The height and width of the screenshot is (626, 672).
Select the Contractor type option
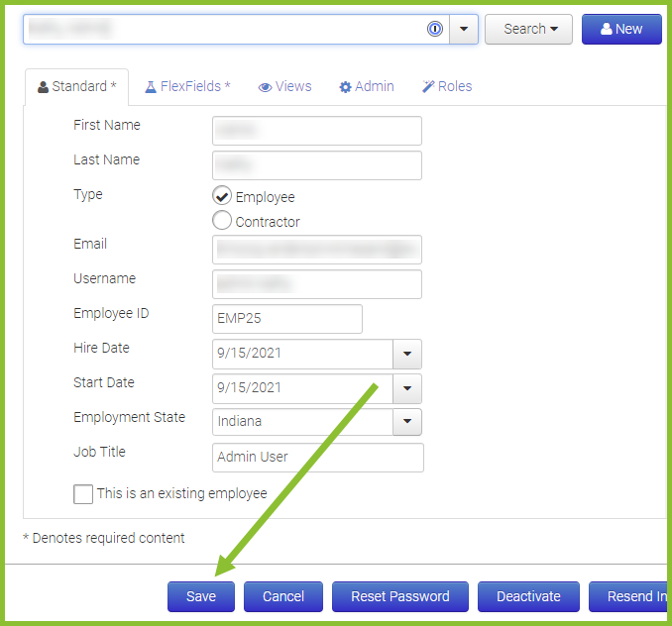point(222,221)
